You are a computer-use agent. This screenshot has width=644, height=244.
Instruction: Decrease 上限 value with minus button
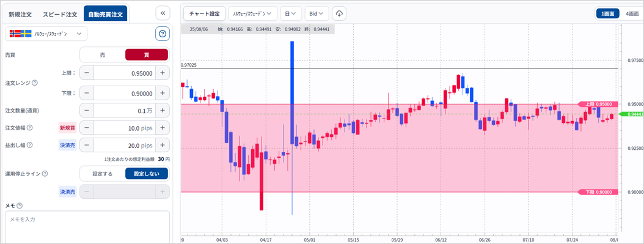(x=86, y=73)
